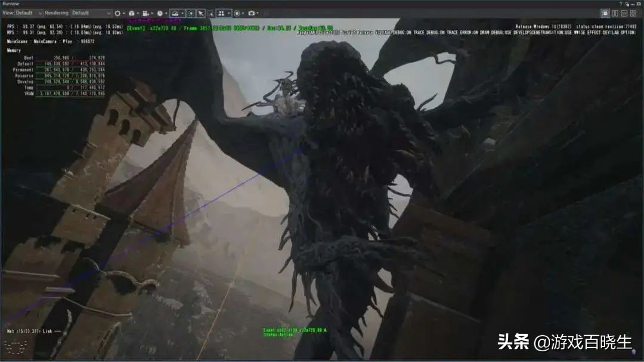Expand the arrow beside the video camera icon
644x362 pixels.
pyautogui.click(x=152, y=13)
